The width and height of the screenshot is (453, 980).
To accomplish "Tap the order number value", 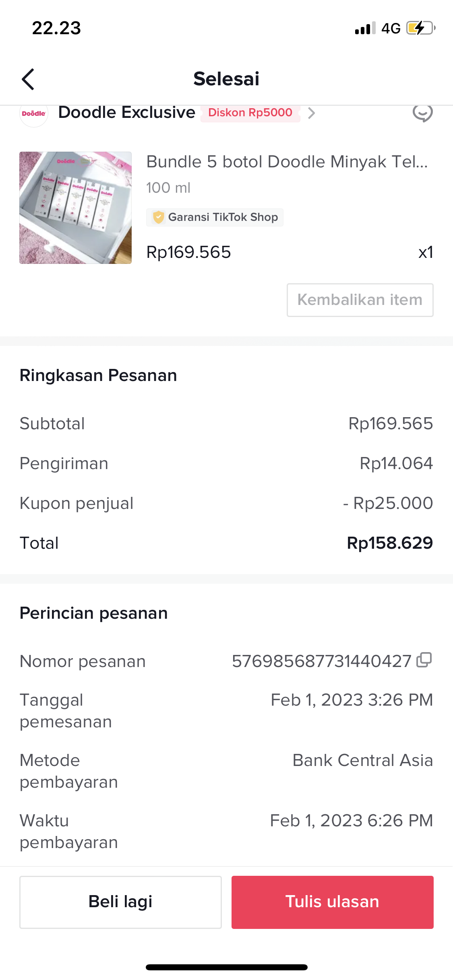I will (321, 661).
